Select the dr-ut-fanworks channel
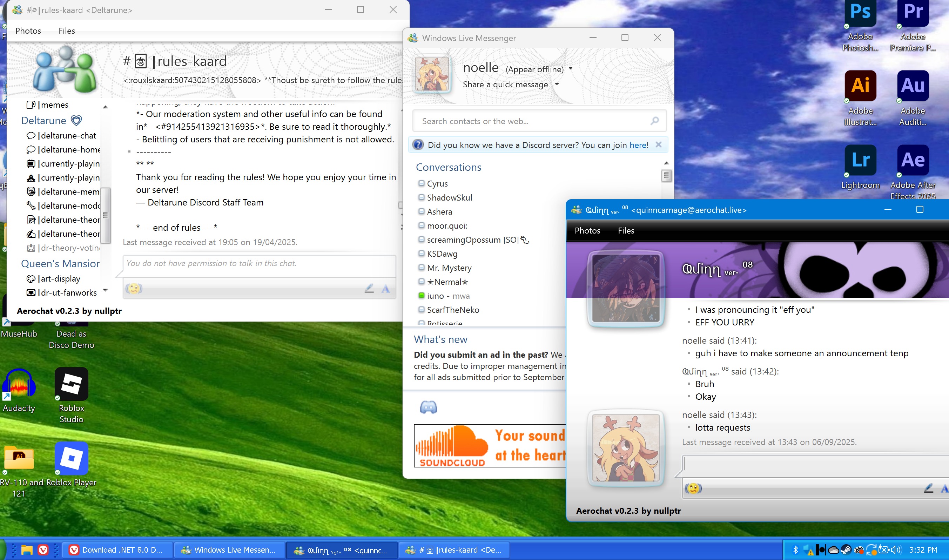This screenshot has width=949, height=560. click(61, 292)
